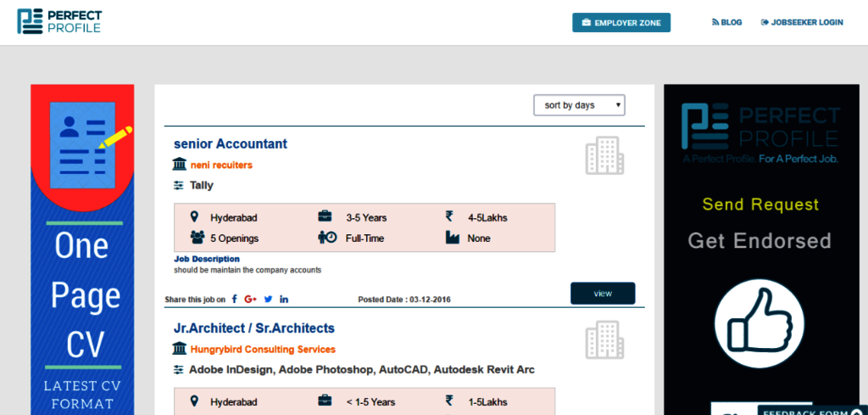This screenshot has height=415, width=868.
Task: Open the Feedback Form tab
Action: 812,411
